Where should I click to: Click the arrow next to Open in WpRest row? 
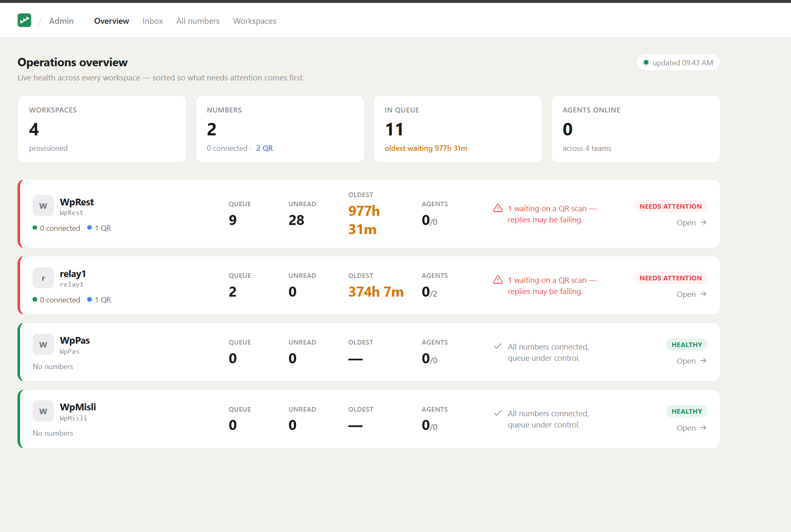pos(703,222)
